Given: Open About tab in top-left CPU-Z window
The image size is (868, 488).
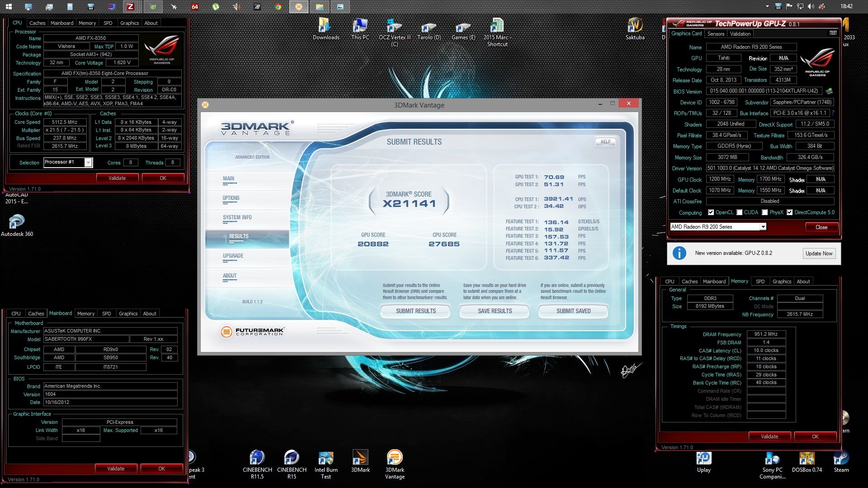Looking at the screenshot, I should click(x=151, y=23).
